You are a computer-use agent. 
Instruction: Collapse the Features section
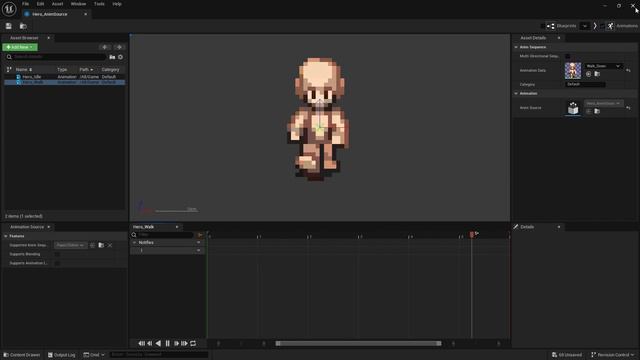pos(6,236)
